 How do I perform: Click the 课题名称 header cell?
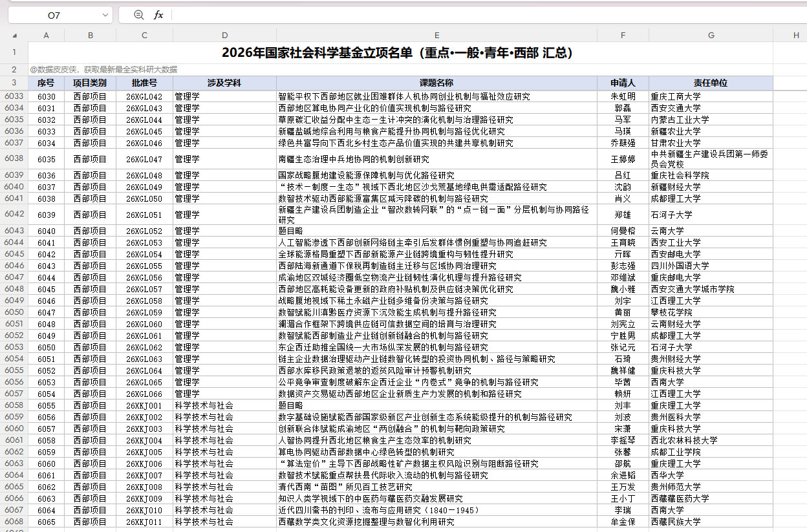point(437,83)
